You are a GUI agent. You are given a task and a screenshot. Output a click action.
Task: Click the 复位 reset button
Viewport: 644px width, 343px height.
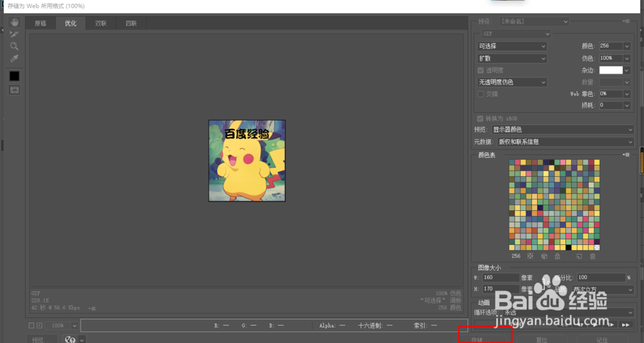coord(542,339)
